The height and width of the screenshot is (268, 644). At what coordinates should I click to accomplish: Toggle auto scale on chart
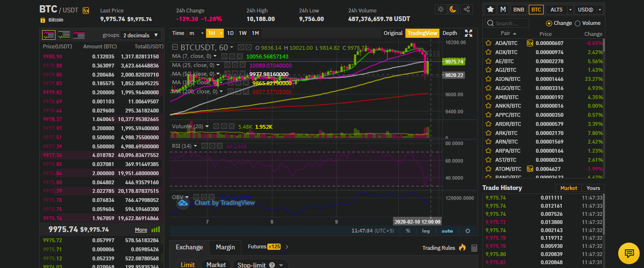[447, 231]
